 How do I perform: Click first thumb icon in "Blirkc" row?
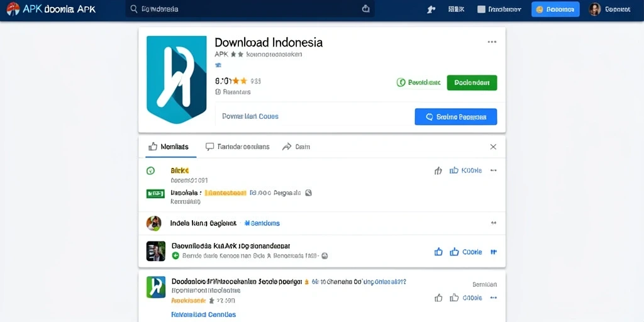click(x=438, y=170)
